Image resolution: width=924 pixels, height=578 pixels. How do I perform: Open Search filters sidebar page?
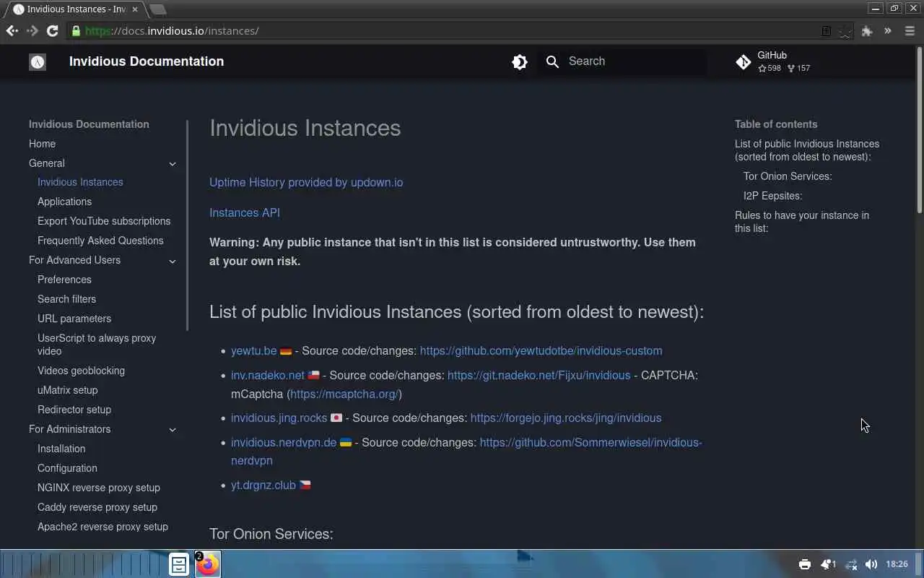click(x=66, y=299)
